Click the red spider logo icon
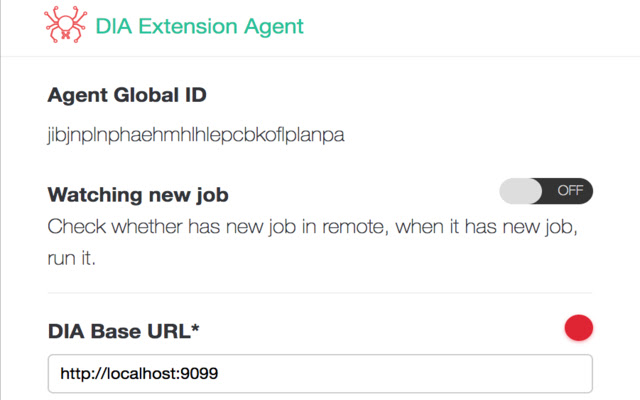This screenshot has height=400, width=640. [x=65, y=27]
